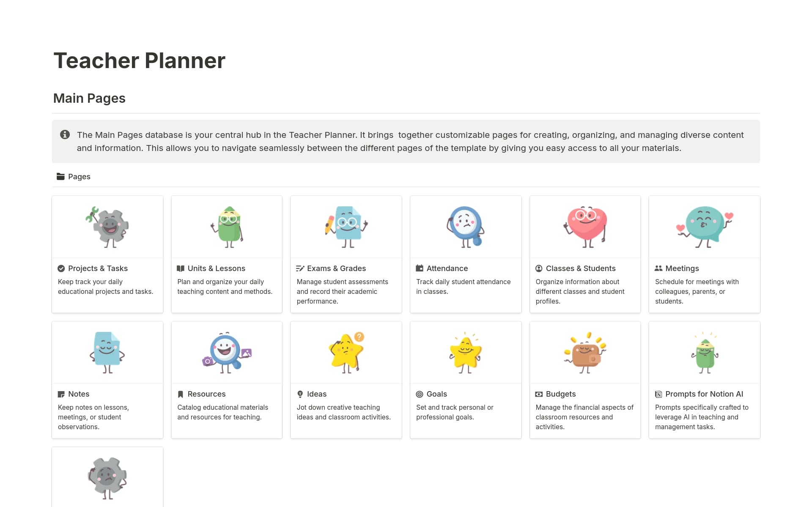Click the book icon beside Units & Lessons
The width and height of the screenshot is (812, 507).
(x=181, y=269)
